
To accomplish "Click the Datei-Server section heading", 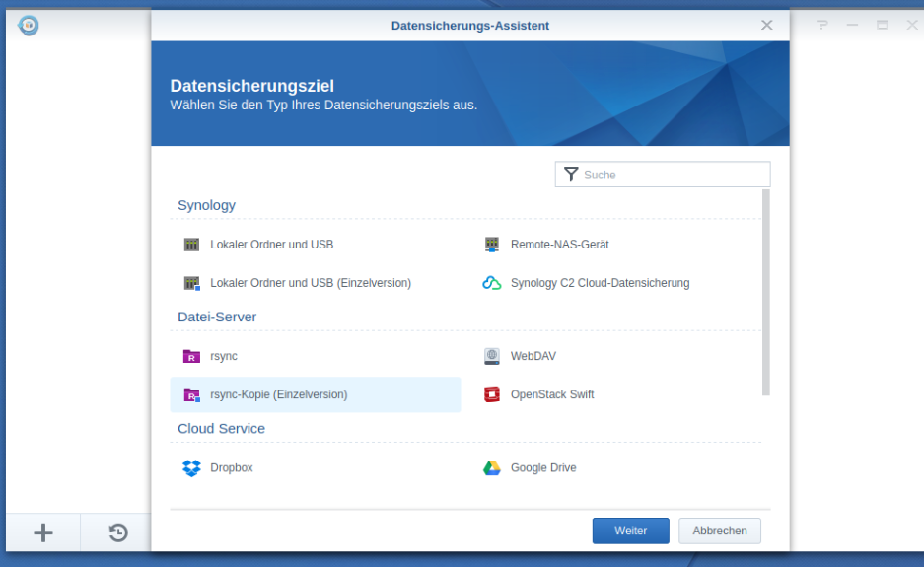I will (217, 317).
